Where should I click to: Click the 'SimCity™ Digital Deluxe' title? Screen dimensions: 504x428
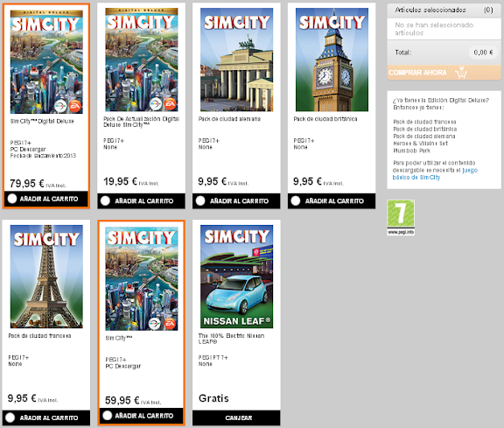[42, 122]
